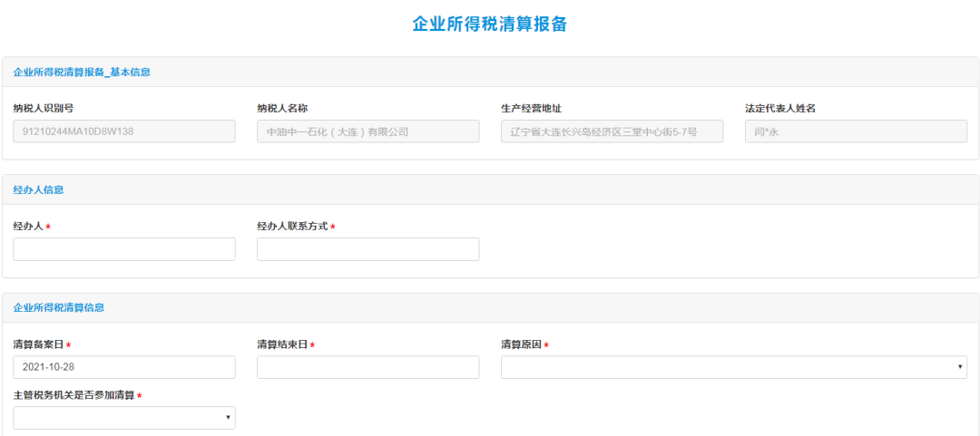Click the 清算备案日 label
The image size is (980, 436).
(38, 344)
